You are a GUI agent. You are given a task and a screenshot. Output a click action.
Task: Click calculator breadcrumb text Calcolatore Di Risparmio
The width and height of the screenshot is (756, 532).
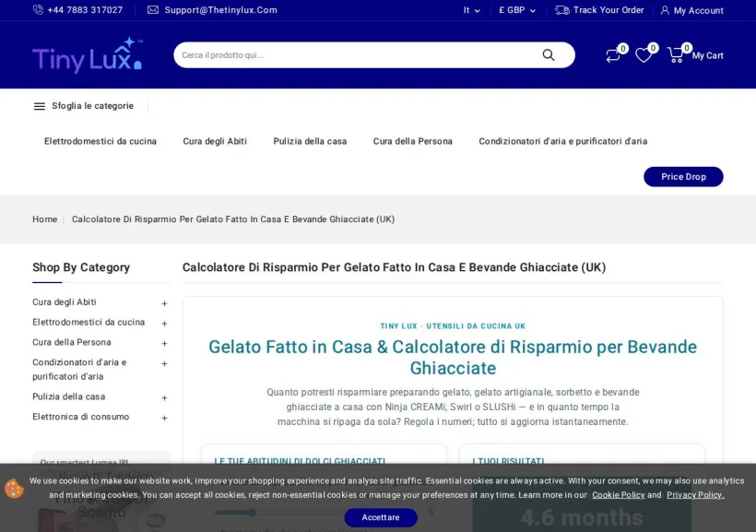tap(233, 219)
